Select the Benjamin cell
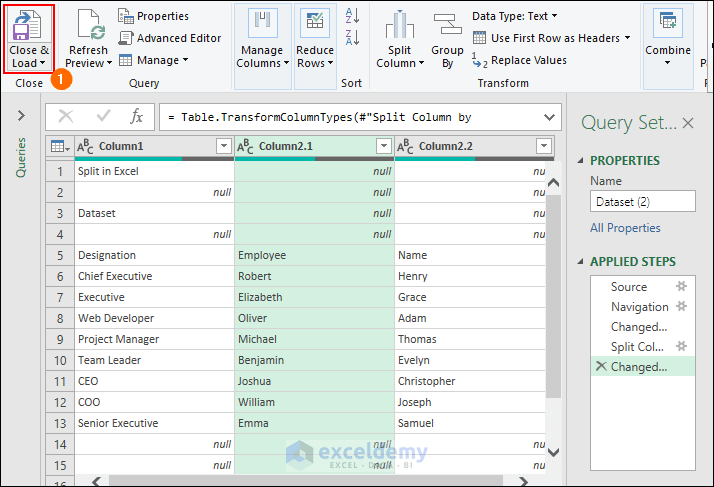 (314, 360)
